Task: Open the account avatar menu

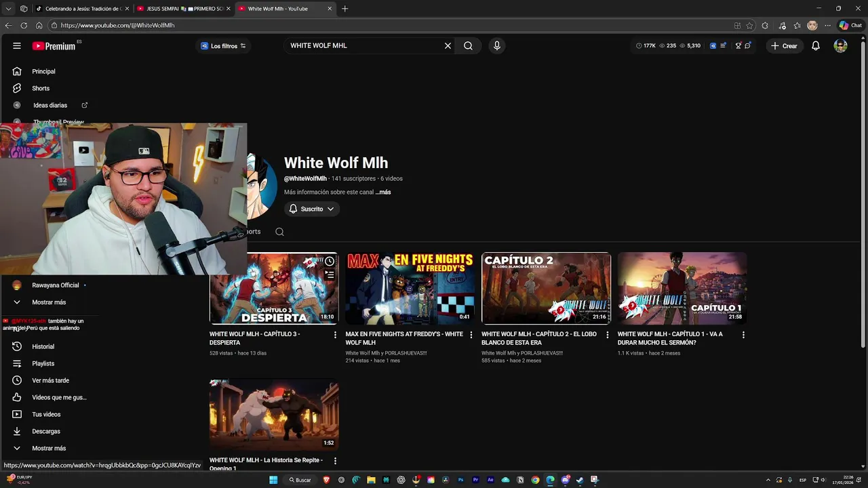Action: click(x=840, y=45)
